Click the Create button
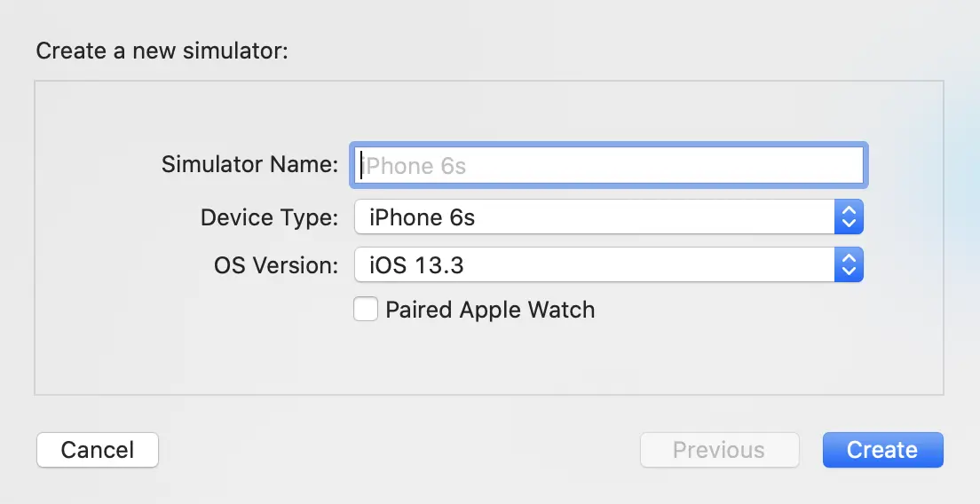 point(882,450)
